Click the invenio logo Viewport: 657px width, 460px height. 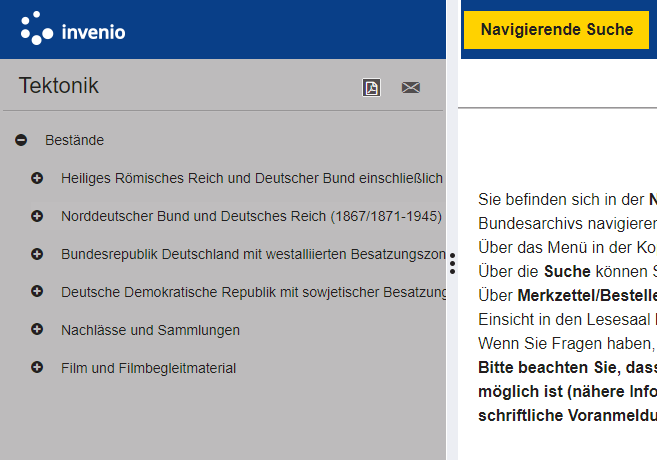click(x=73, y=28)
